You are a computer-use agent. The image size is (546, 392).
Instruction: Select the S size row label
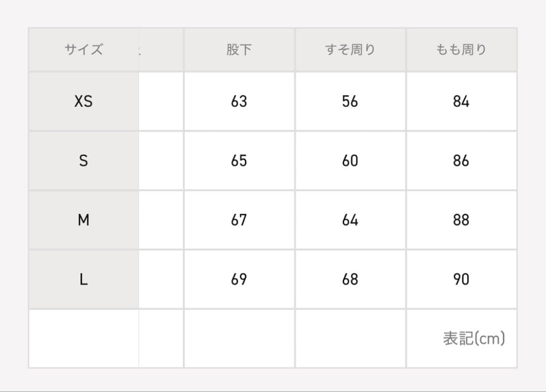click(x=83, y=161)
